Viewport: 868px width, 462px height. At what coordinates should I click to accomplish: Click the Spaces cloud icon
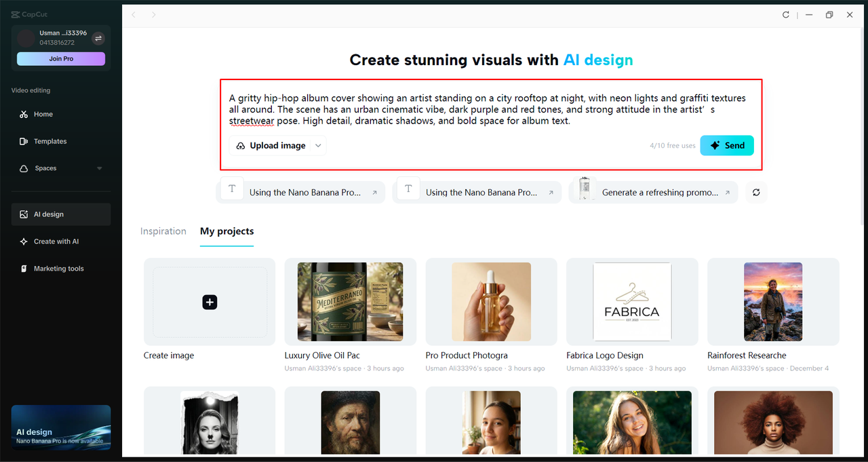(24, 168)
